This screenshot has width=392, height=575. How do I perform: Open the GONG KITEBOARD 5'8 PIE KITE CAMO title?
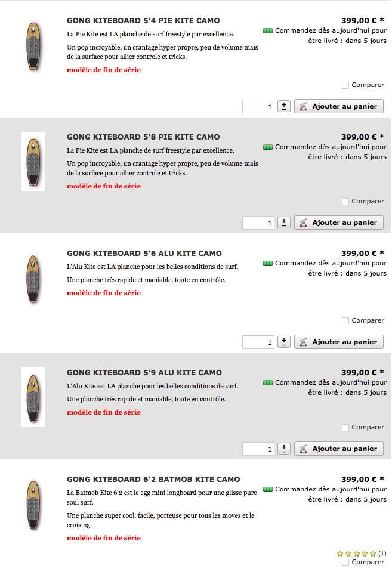click(x=143, y=137)
